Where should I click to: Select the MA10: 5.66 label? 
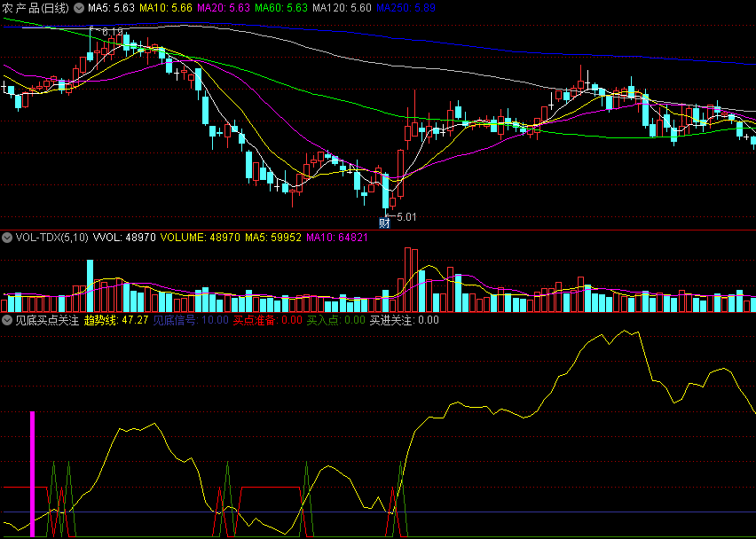point(165,8)
